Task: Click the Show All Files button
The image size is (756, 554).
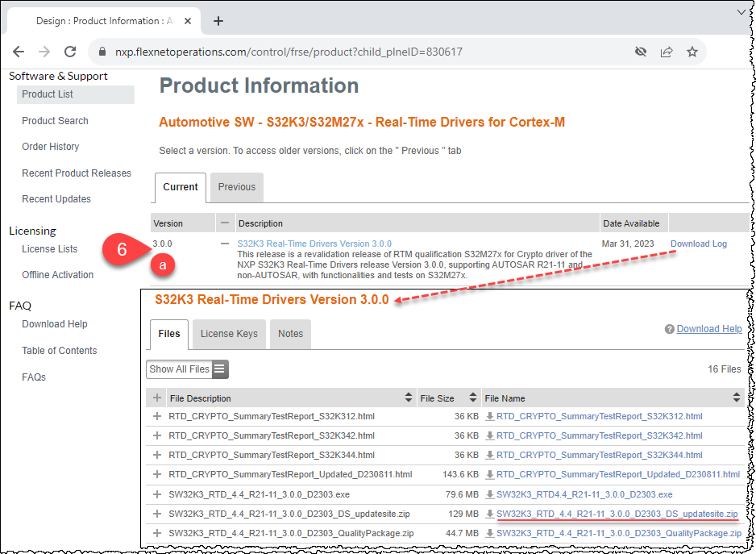Action: [x=187, y=369]
